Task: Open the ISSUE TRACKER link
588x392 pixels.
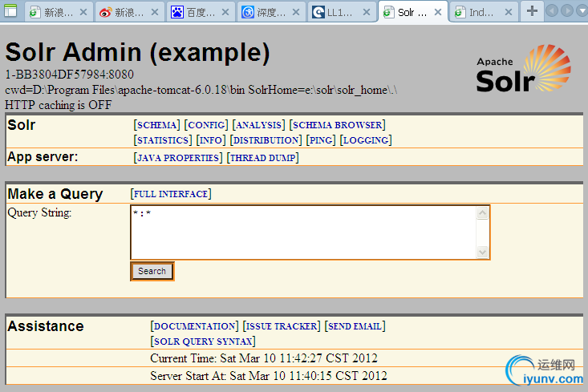Action: [282, 326]
